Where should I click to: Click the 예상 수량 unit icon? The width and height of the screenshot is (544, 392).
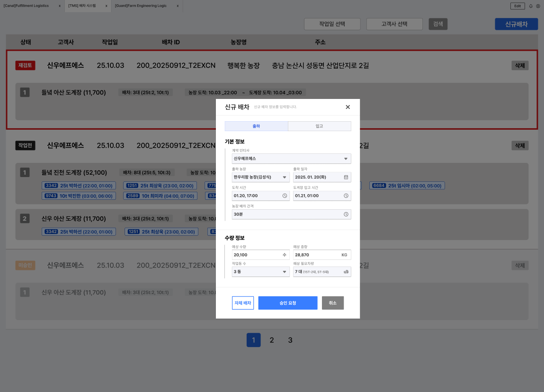[285, 255]
